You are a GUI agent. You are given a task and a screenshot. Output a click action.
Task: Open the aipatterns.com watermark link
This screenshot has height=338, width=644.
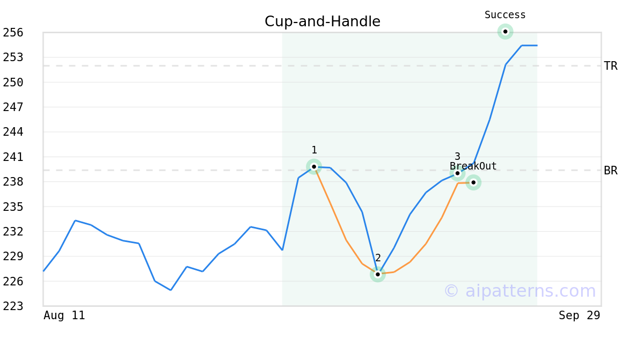point(519,291)
